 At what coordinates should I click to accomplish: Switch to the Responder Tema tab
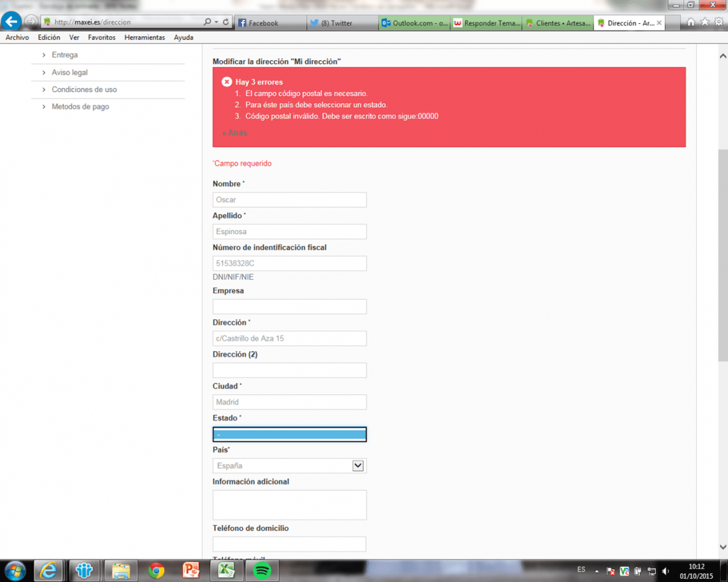486,22
